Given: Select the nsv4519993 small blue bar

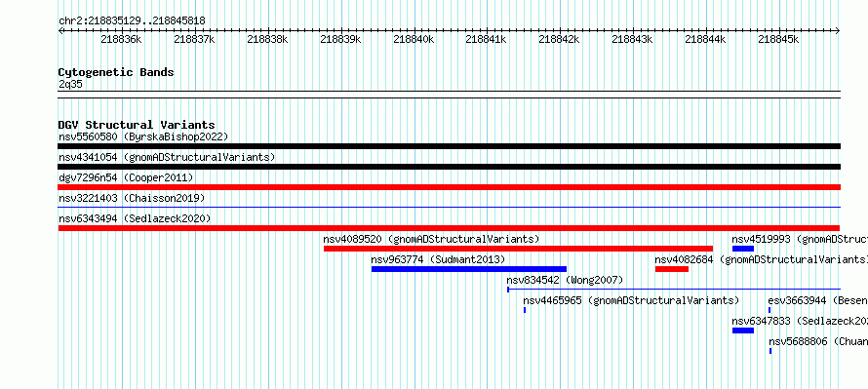Looking at the screenshot, I should pos(743,249).
